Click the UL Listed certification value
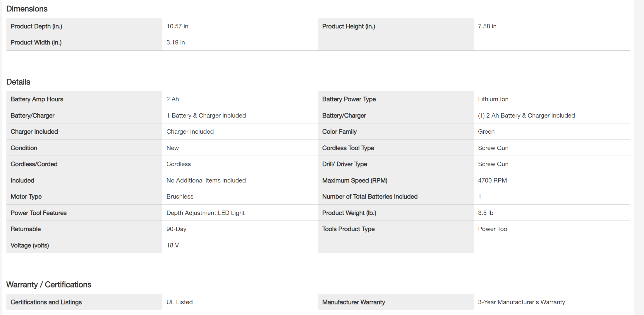Viewport: 644px width, 315px height. point(179,302)
